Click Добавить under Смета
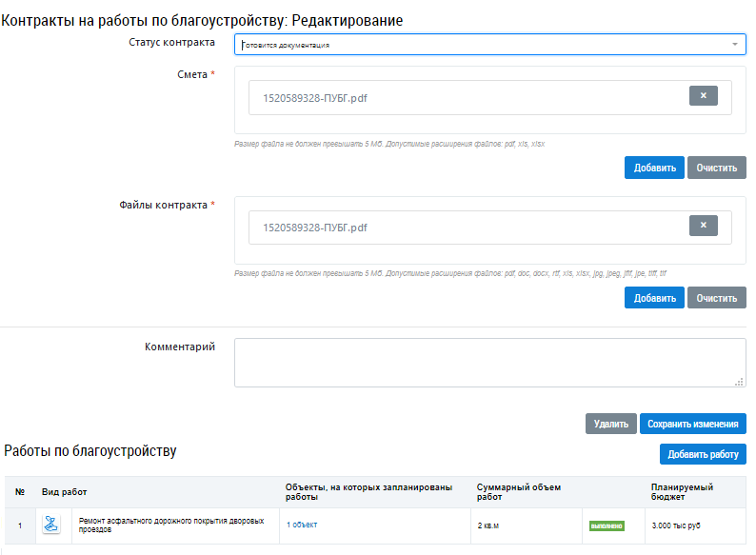This screenshot has width=756, height=555. [x=654, y=168]
